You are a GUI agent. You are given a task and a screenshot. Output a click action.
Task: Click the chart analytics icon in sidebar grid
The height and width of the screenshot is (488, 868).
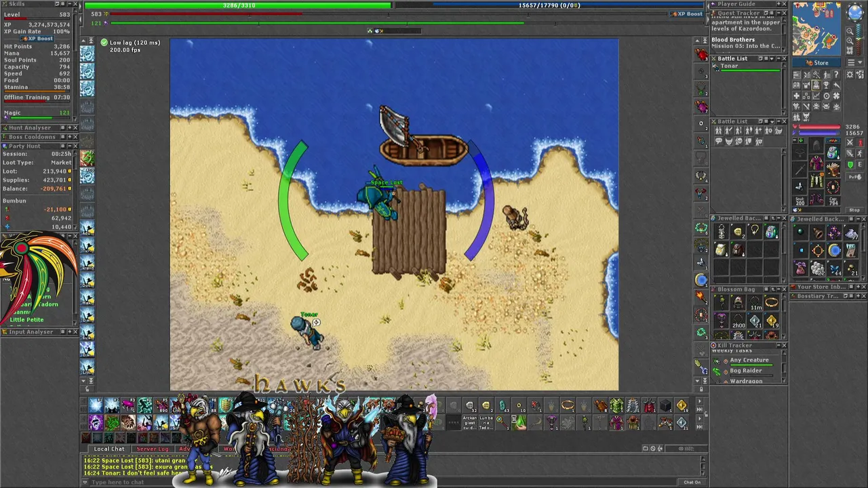[816, 96]
